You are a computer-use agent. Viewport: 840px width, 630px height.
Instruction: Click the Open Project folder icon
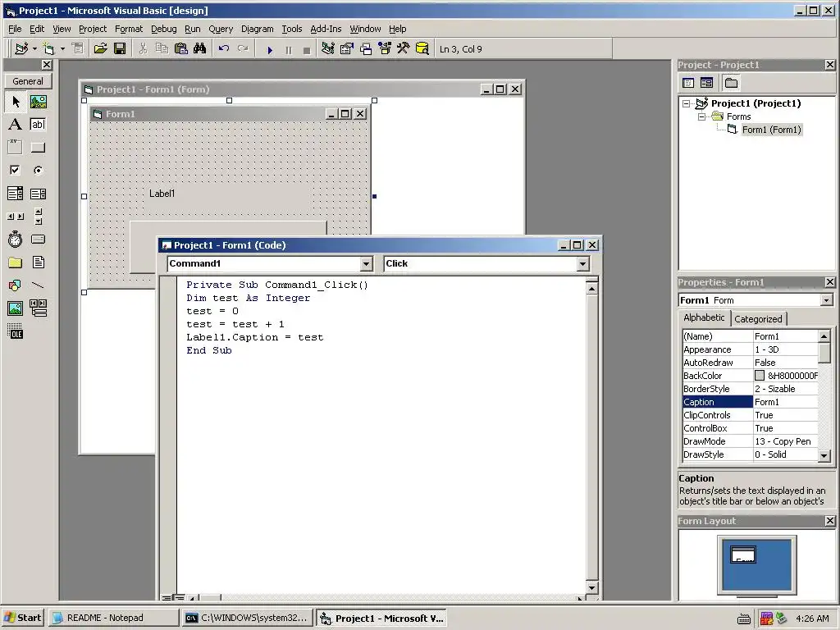[x=100, y=48]
